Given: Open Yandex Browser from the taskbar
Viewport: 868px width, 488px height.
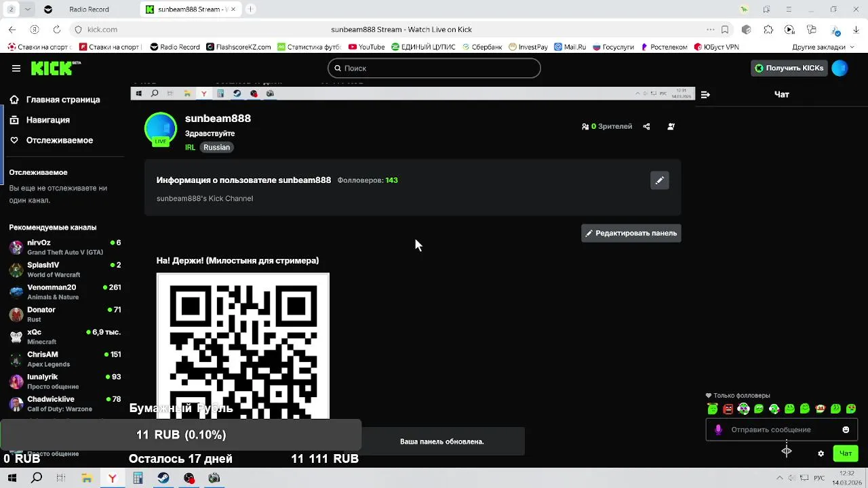Looking at the screenshot, I should pyautogui.click(x=113, y=478).
